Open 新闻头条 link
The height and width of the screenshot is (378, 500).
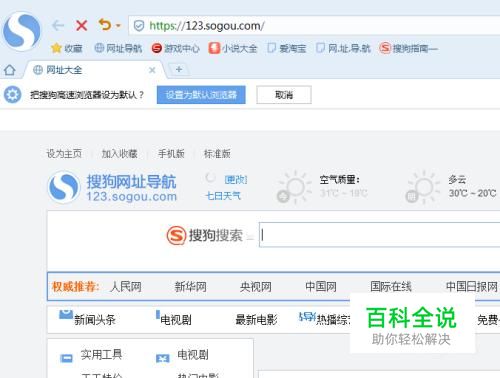pos(95,320)
